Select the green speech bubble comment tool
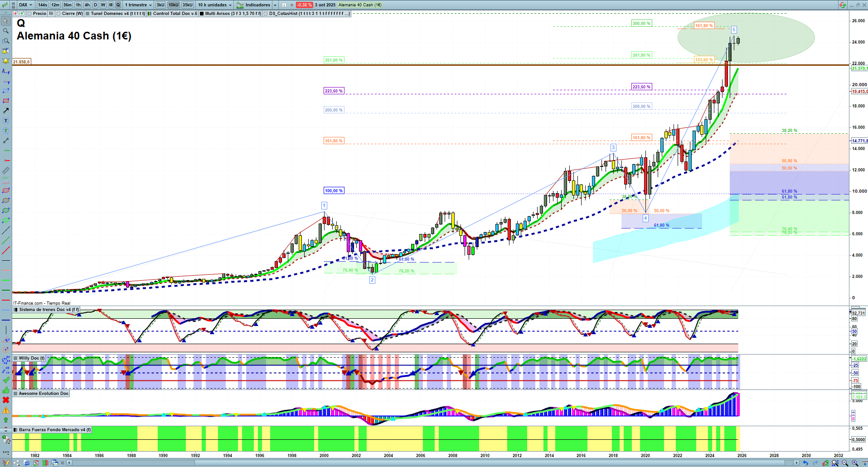The width and height of the screenshot is (868, 467). [6, 131]
